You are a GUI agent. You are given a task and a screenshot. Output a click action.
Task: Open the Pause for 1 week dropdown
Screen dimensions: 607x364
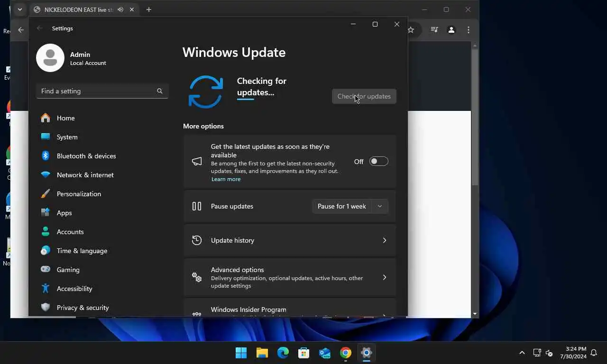(350, 206)
